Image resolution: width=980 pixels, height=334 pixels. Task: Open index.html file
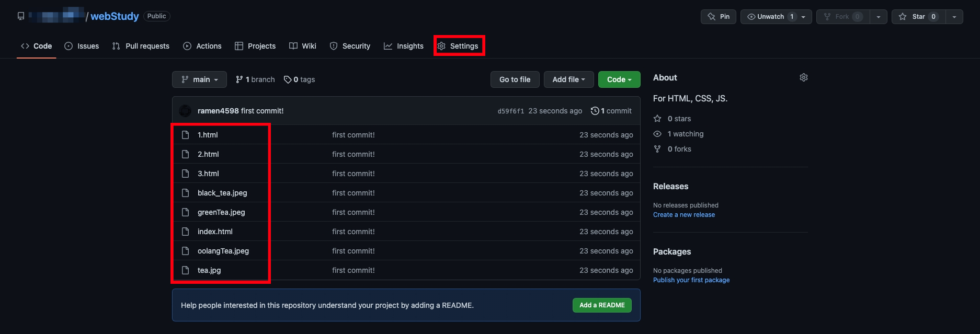click(215, 232)
